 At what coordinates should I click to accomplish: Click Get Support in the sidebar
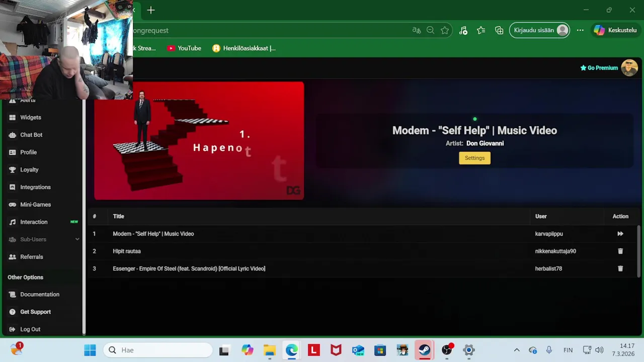(35, 312)
